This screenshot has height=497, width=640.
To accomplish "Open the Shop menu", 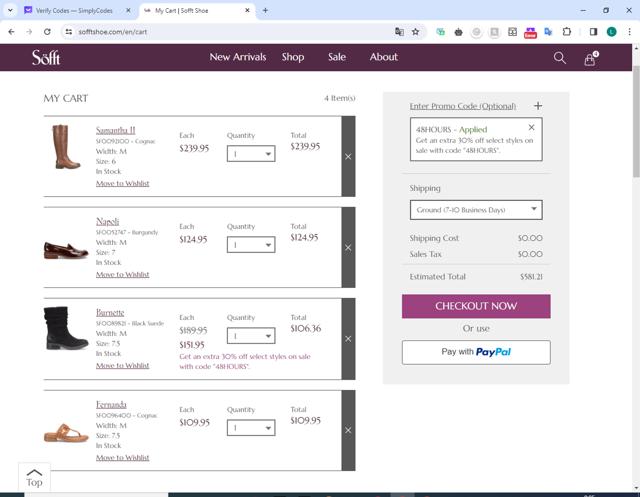I will click(x=293, y=57).
